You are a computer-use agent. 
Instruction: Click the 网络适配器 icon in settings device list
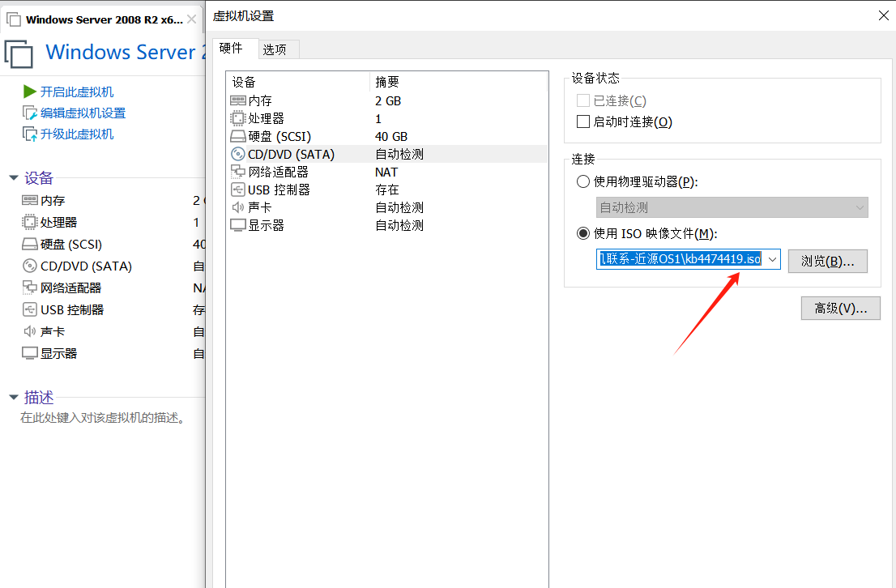pos(237,172)
